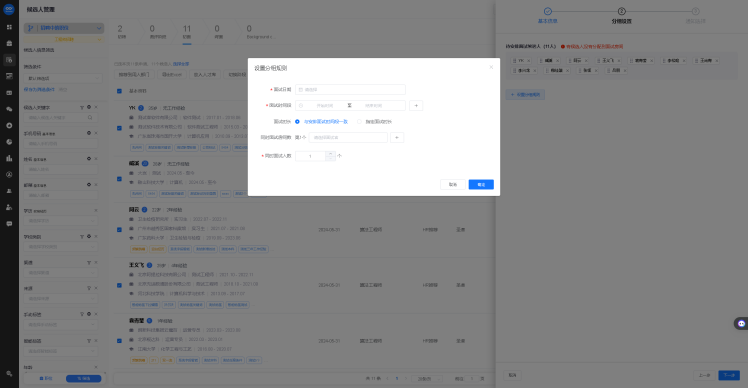Viewport: 748px width, 389px height.
Task: Add another interview time slot with plus
Action: pos(416,105)
